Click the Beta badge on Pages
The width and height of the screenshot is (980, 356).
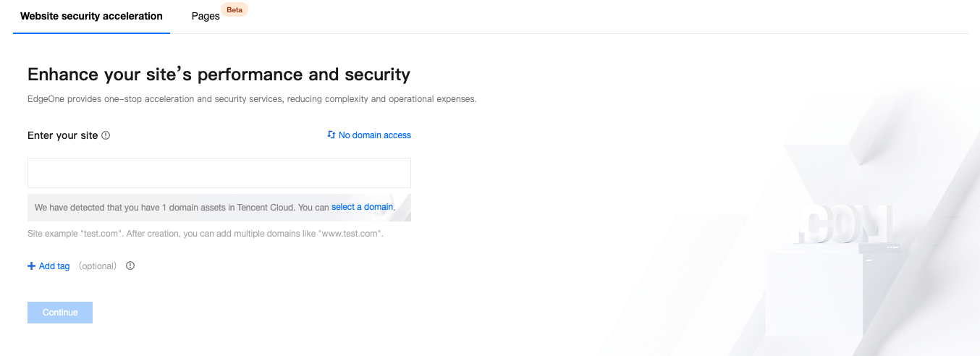[235, 10]
